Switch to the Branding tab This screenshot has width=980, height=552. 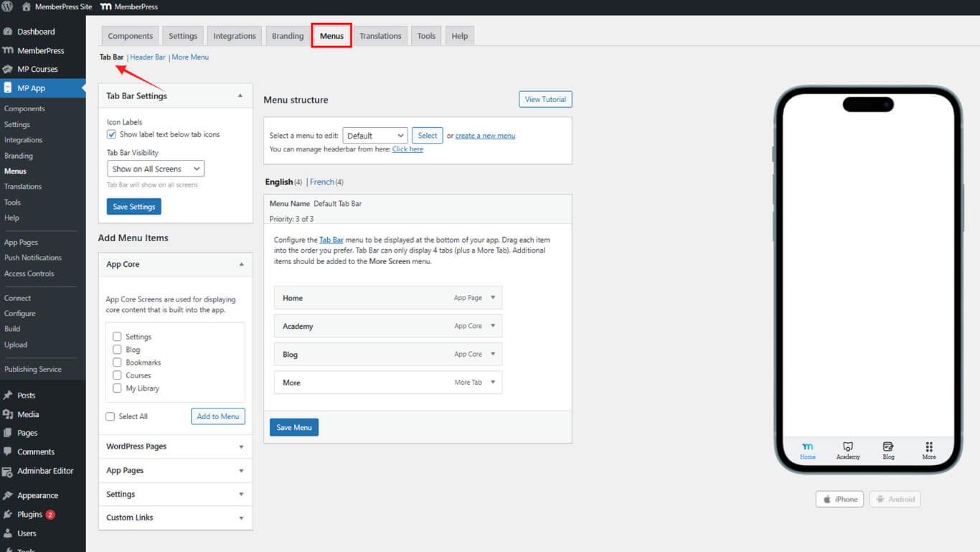(287, 36)
